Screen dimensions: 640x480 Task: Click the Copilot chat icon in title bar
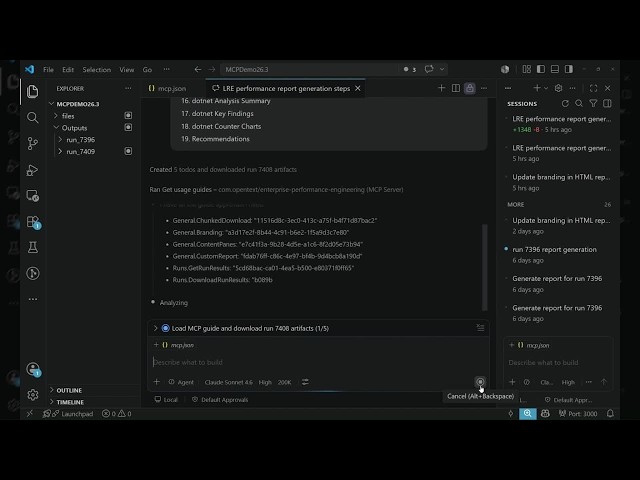coord(429,69)
